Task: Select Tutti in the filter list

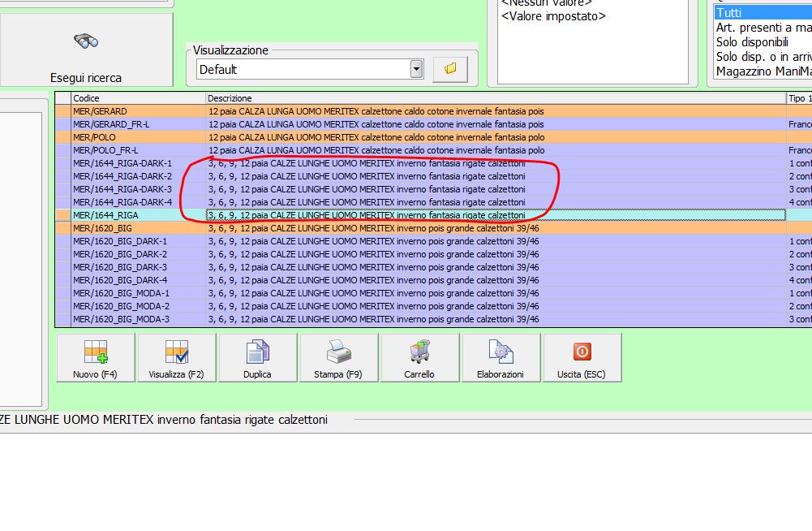Action: 763,12
